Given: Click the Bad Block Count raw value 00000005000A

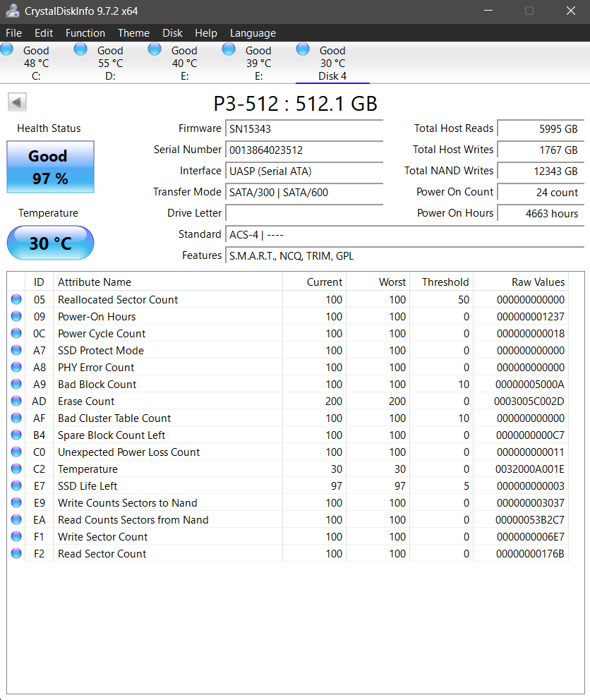Looking at the screenshot, I should click(x=530, y=385).
